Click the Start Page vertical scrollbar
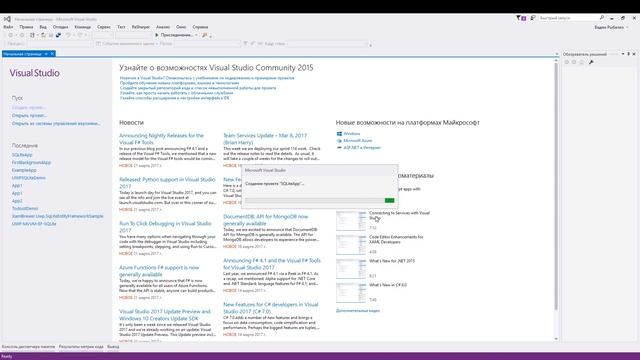640x360 pixels. tap(556, 186)
